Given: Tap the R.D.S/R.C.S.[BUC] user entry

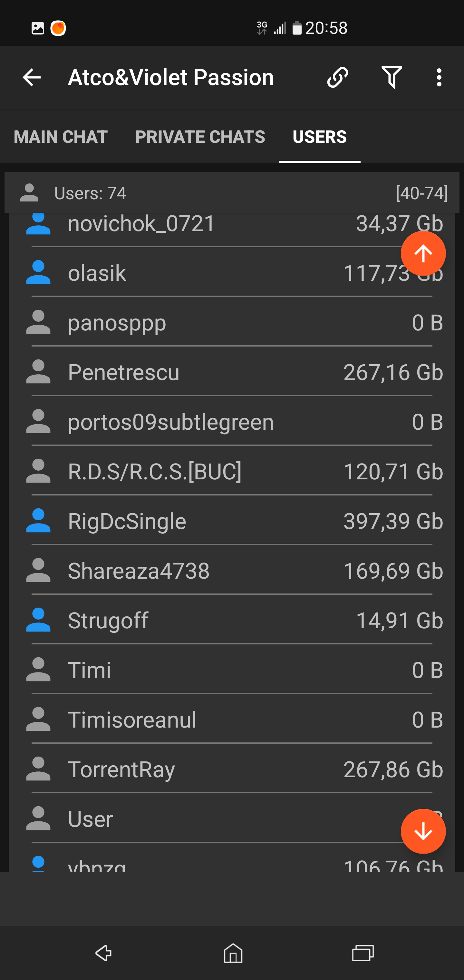Looking at the screenshot, I should 154,471.
